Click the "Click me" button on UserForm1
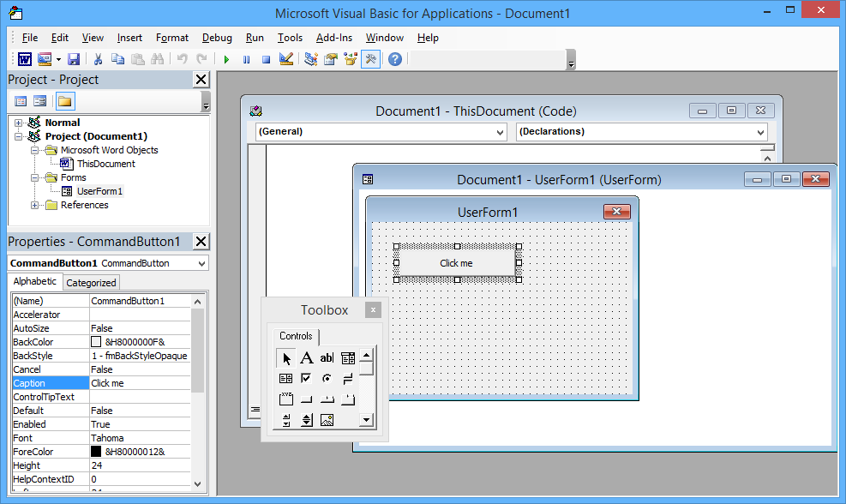This screenshot has width=846, height=504. point(457,263)
